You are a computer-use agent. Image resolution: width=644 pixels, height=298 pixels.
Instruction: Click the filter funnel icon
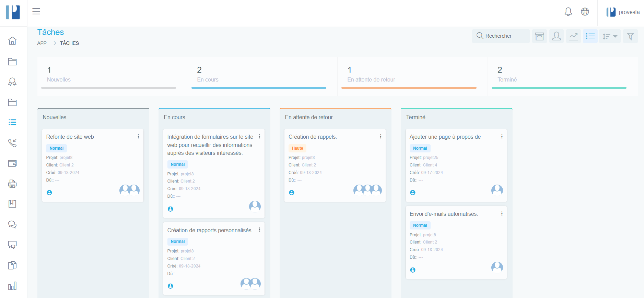point(630,36)
